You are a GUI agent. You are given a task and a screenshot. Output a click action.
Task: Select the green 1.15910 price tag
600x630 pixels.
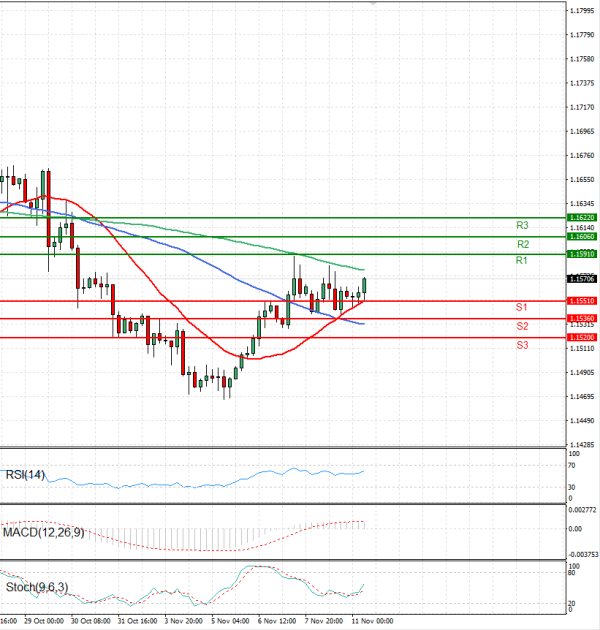point(581,254)
